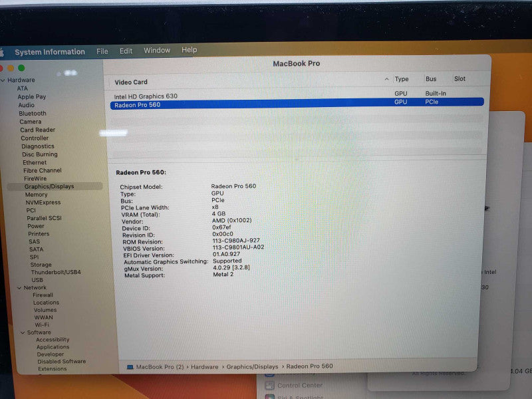Click the Bus column header
532x399 pixels.
click(431, 78)
